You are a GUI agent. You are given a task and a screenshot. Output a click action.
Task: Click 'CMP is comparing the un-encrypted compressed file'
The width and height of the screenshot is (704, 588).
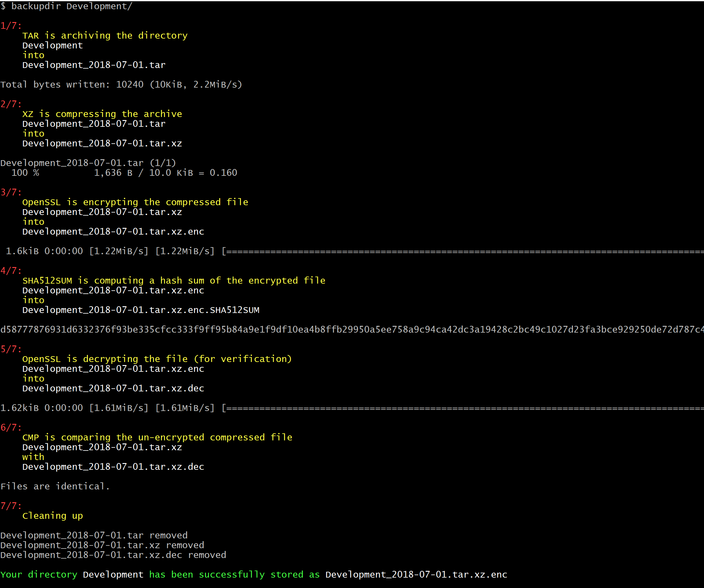click(157, 438)
